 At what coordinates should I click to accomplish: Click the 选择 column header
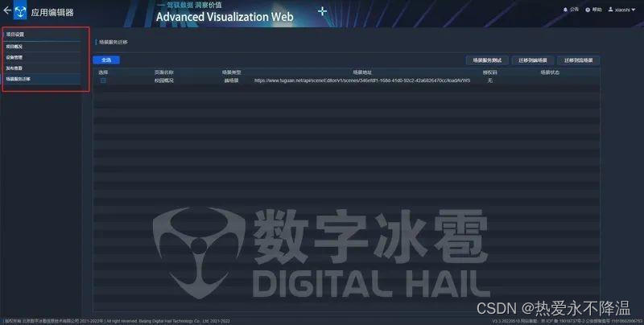[103, 72]
